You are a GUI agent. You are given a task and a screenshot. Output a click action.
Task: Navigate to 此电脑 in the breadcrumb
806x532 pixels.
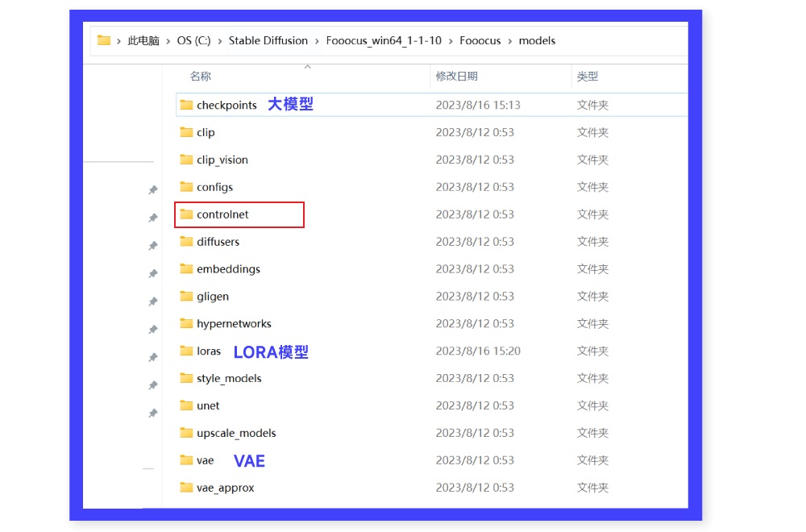tap(143, 40)
